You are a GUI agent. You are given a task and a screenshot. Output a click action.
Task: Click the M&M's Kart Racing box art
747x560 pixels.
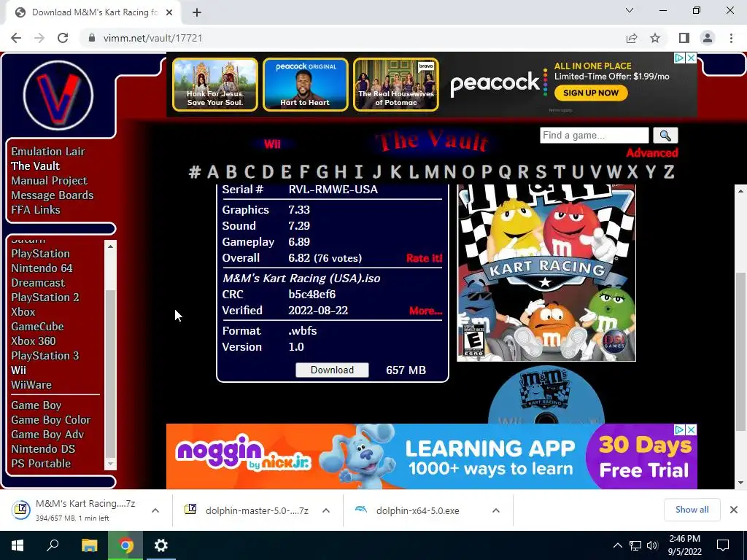click(546, 273)
